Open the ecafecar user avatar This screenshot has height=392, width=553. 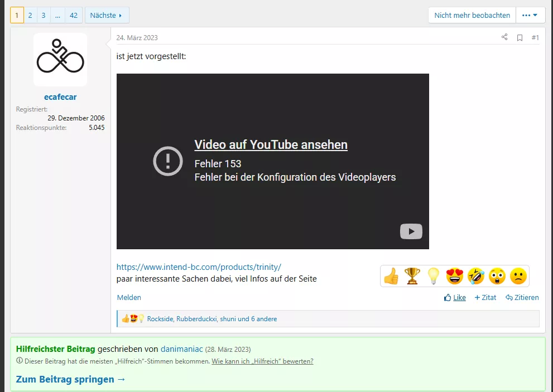coord(60,60)
